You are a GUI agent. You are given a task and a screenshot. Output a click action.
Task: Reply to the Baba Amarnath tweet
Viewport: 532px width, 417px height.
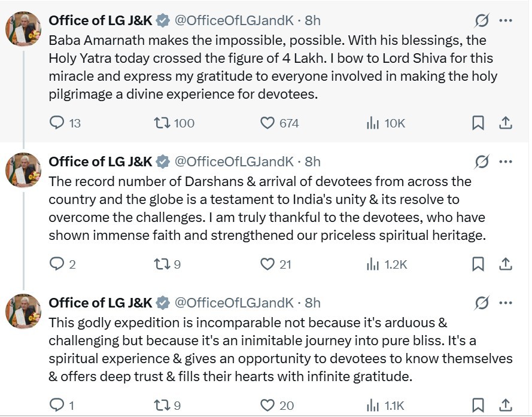pos(56,123)
